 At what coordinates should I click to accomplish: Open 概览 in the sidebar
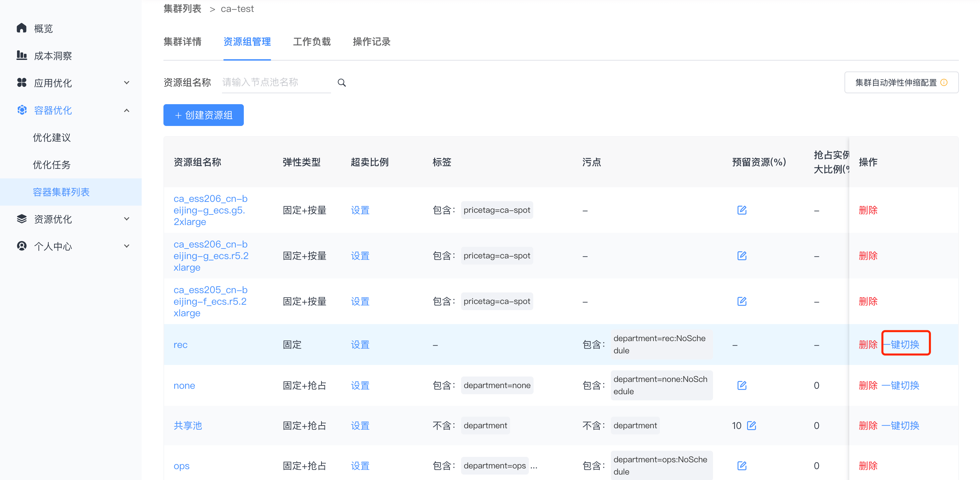tap(43, 29)
